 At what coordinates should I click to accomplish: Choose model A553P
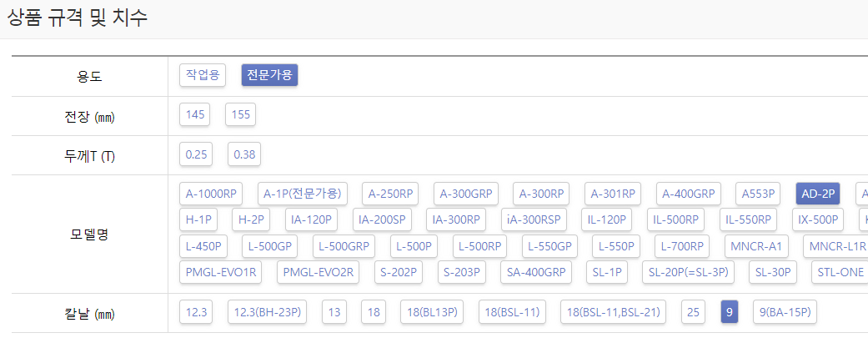click(760, 194)
